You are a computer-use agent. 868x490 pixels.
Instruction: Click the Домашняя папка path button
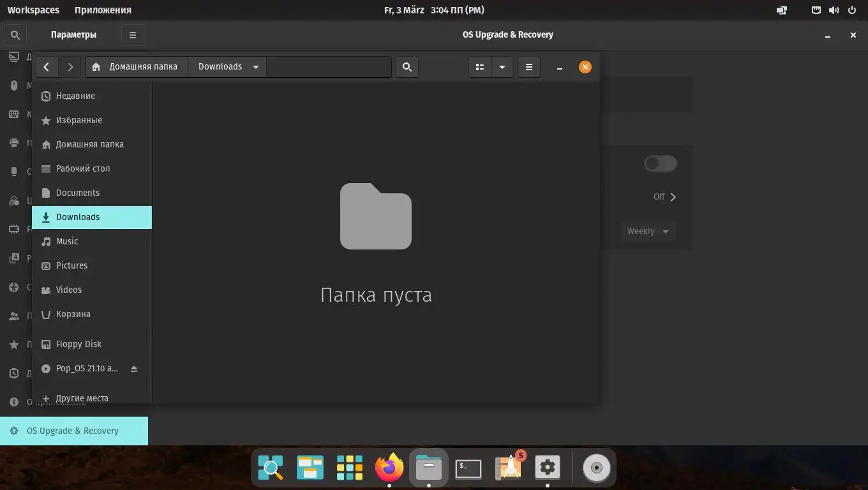[137, 67]
